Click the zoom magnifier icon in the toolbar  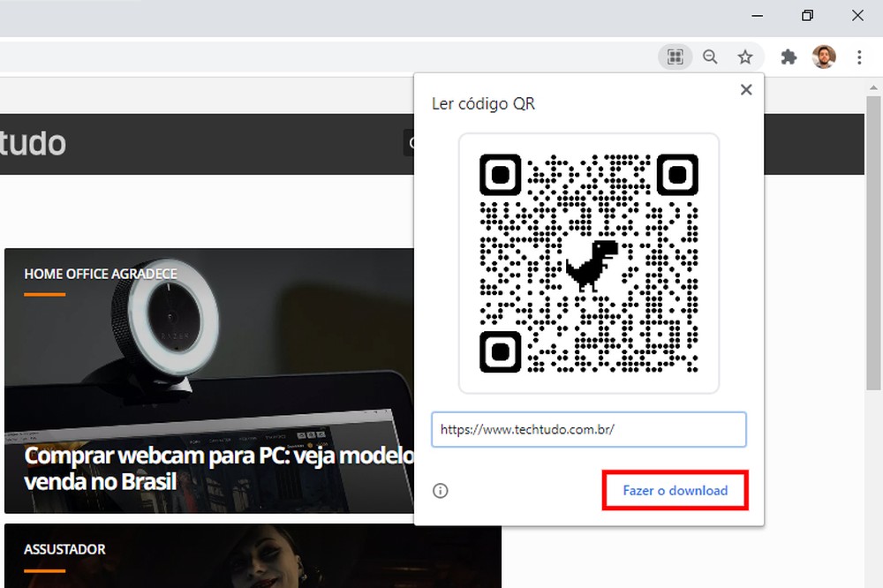tap(711, 57)
